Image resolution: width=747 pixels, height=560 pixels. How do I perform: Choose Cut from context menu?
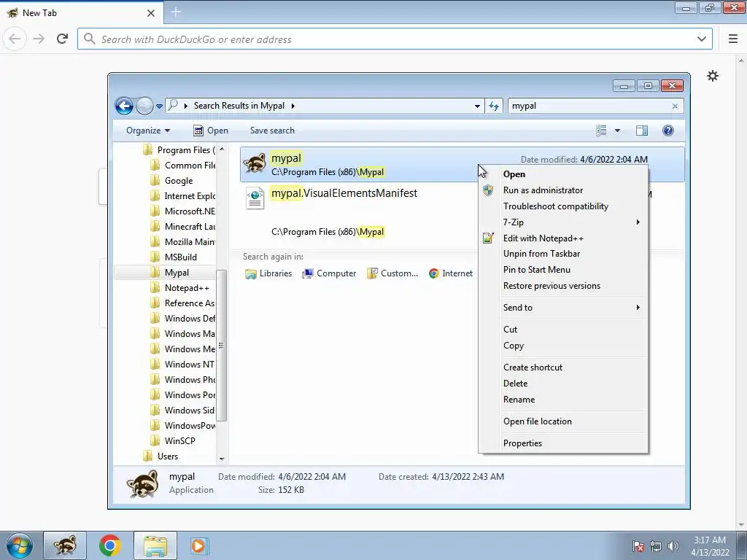click(564, 330)
